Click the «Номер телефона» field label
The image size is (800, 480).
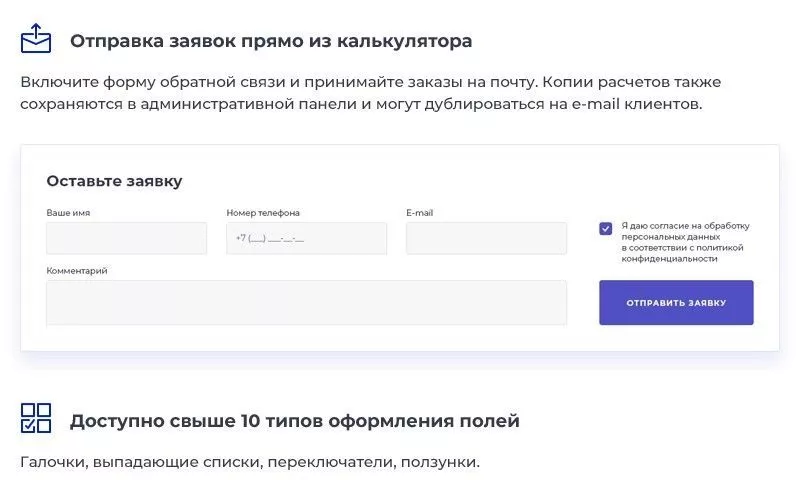click(263, 213)
